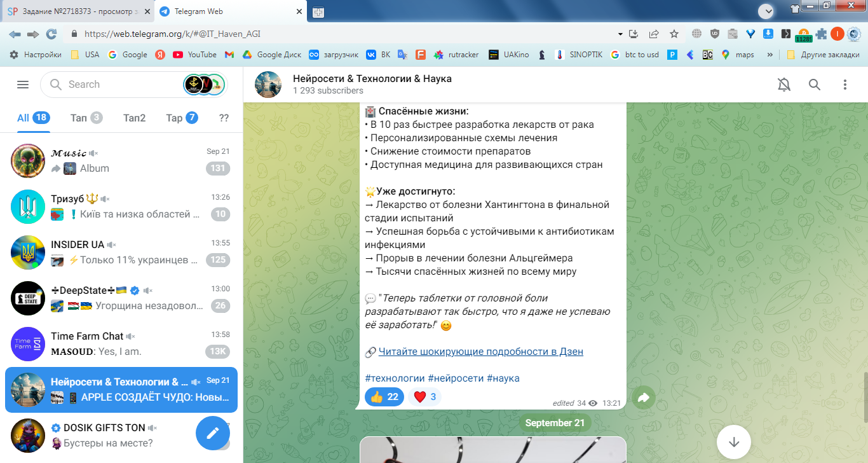Screen dimensions: 868x463
Task: Open the Music chat
Action: 121,161
